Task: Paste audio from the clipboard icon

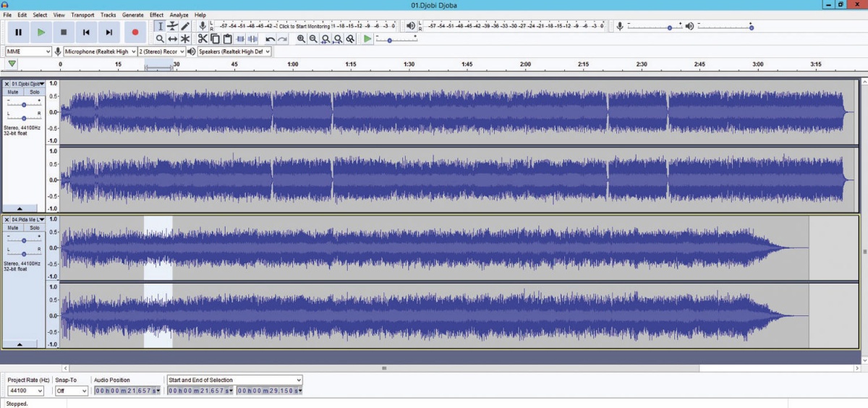Action: pyautogui.click(x=227, y=38)
